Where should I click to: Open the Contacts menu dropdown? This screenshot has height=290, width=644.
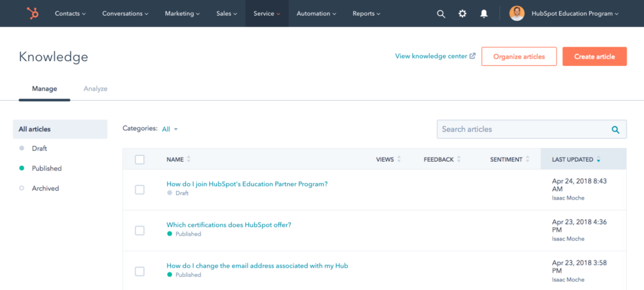coord(70,14)
